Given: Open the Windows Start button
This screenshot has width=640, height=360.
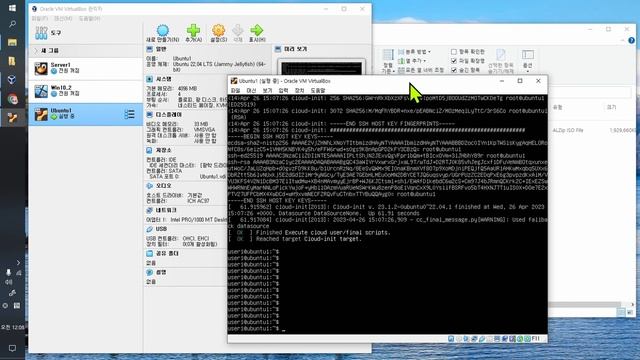Looking at the screenshot, I should pos(12,8).
